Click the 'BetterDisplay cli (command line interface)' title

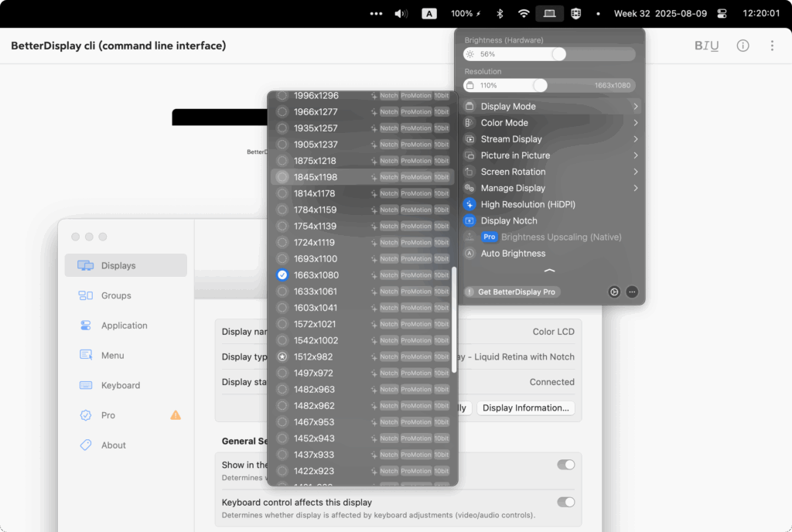point(118,46)
